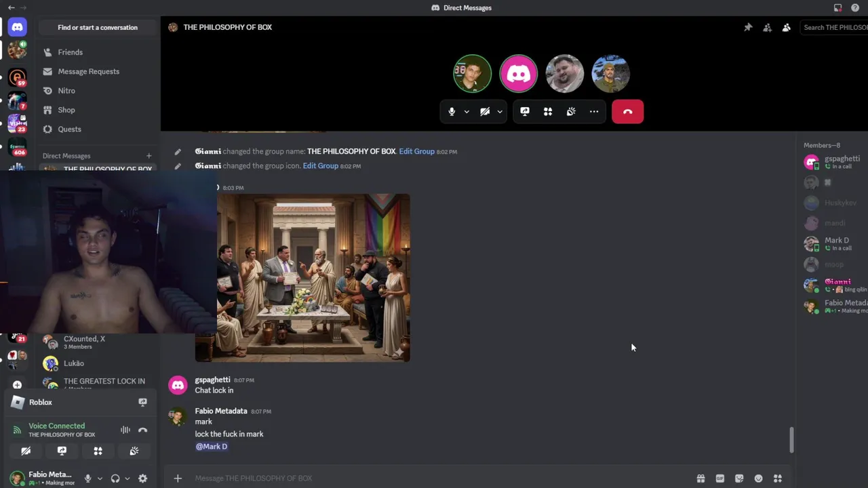Toggle noise suppression waveform icon
The width and height of the screenshot is (868, 488).
tap(125, 430)
